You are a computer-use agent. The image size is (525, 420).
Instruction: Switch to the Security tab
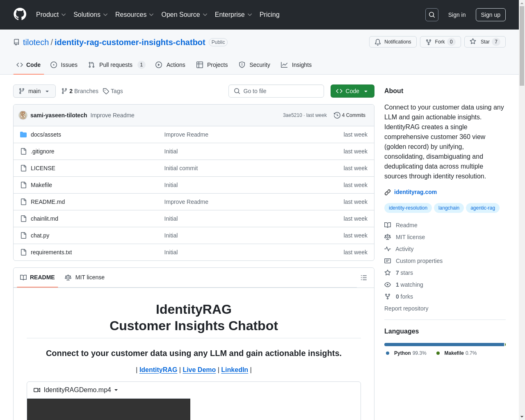[254, 65]
